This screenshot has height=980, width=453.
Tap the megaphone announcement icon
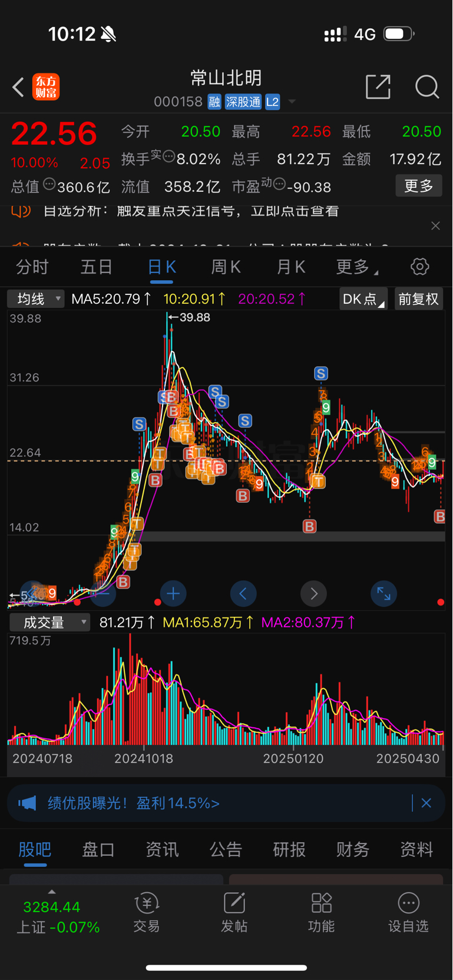(27, 803)
